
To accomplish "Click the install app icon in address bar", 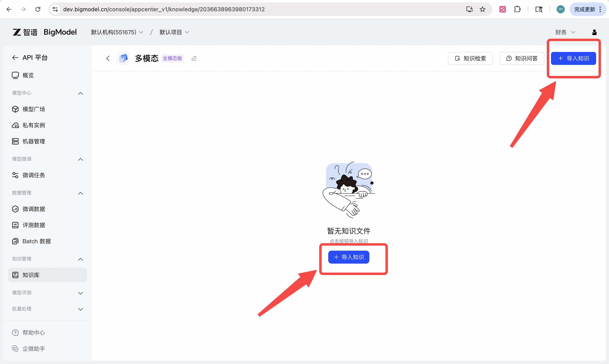I will pos(469,9).
